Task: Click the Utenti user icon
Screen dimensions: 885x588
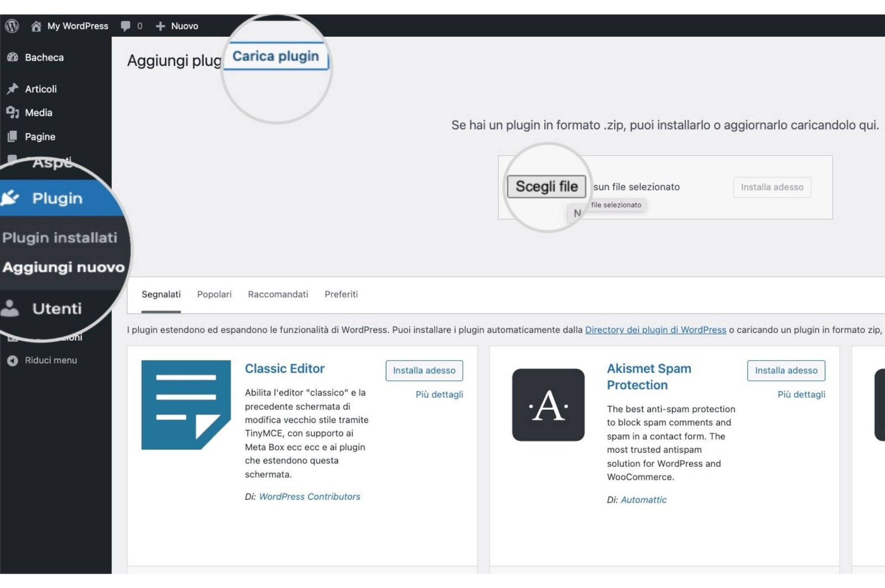Action: pos(10,308)
